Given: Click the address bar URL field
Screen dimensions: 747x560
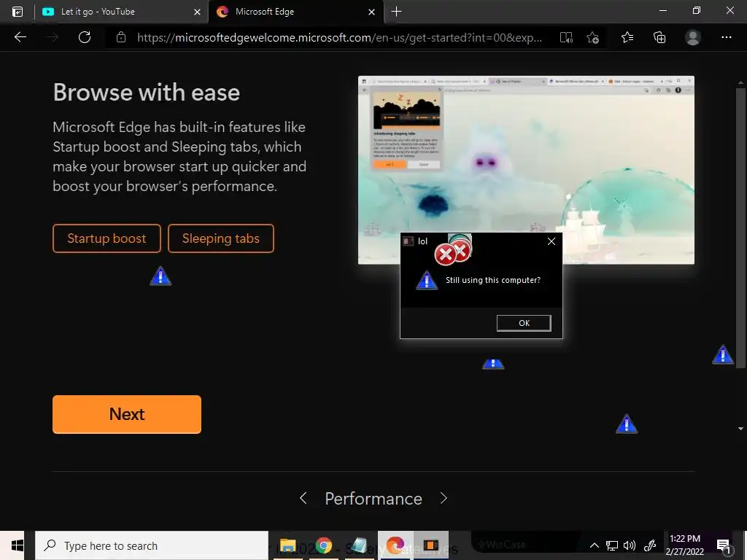Looking at the screenshot, I should (x=339, y=38).
